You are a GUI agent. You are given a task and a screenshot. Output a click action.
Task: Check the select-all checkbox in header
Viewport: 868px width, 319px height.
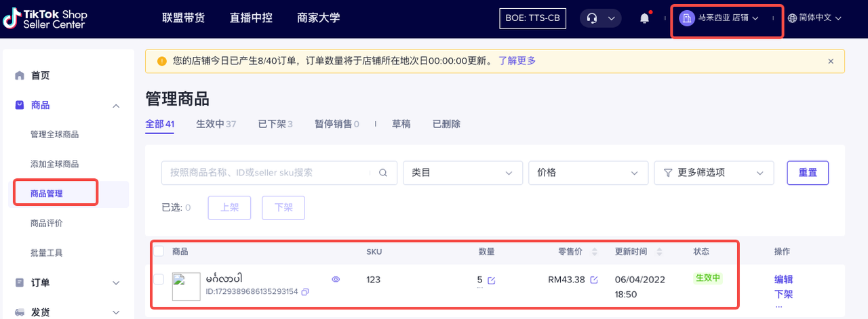(159, 251)
